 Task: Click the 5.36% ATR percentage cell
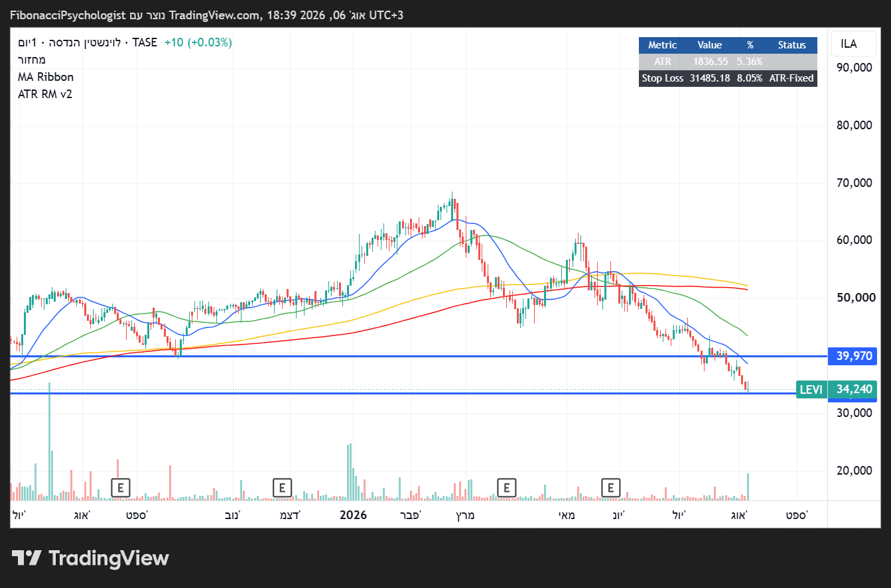(x=750, y=62)
